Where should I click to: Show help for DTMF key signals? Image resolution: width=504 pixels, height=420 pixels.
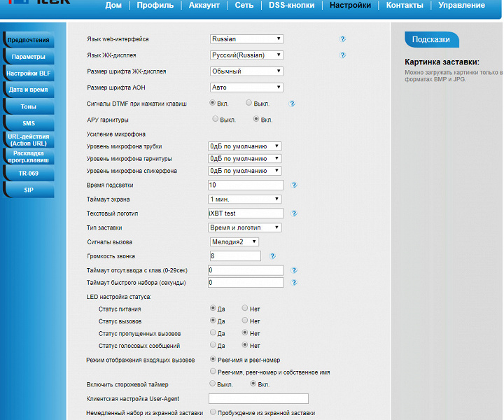click(x=292, y=104)
